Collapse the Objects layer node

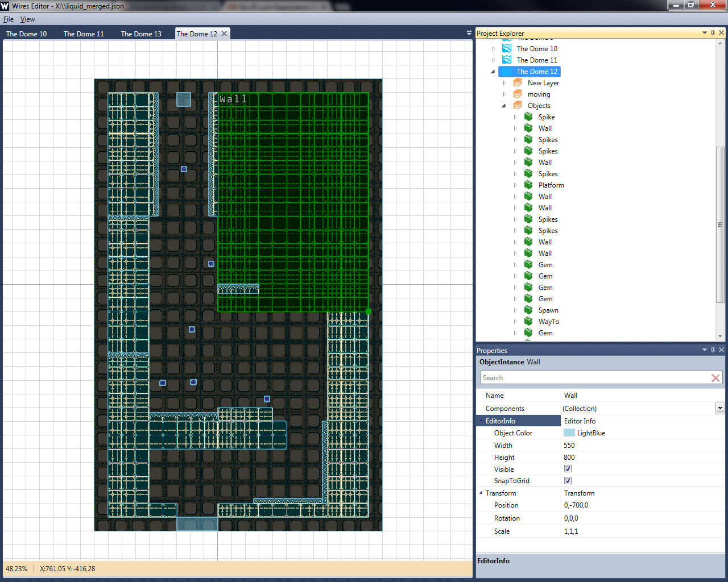click(504, 106)
